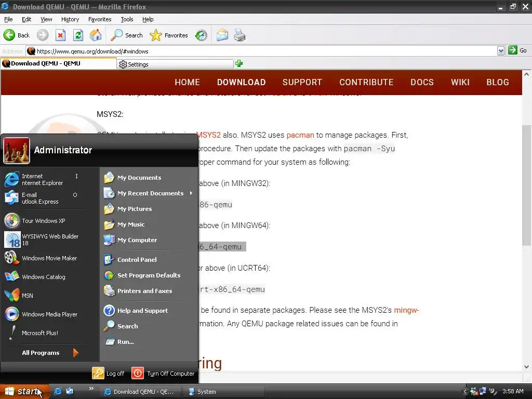Switch to the Settings tab

175,64
